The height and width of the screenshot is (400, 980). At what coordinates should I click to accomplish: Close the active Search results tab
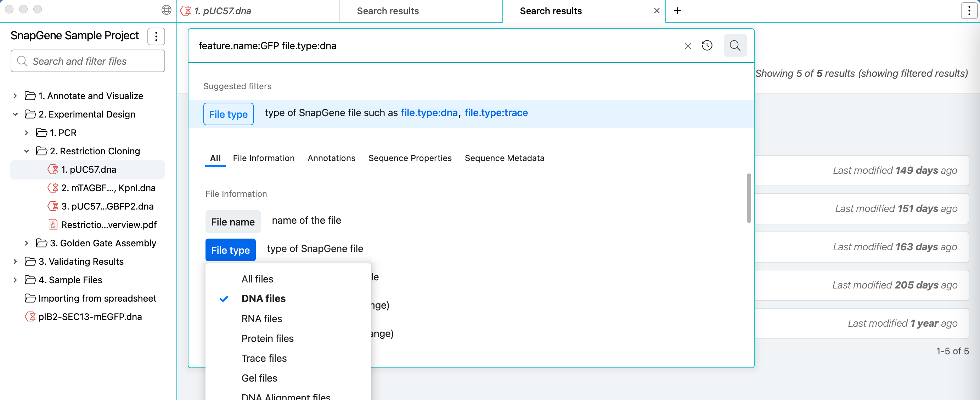coord(657,11)
